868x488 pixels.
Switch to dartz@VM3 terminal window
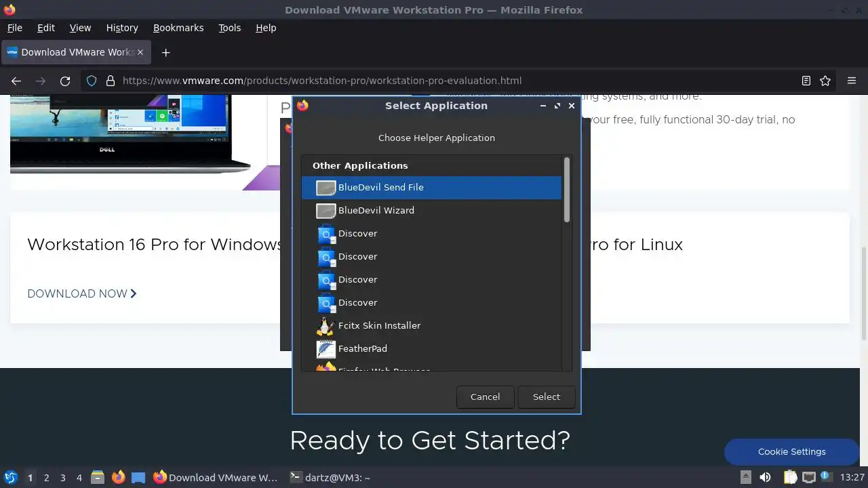(331, 478)
